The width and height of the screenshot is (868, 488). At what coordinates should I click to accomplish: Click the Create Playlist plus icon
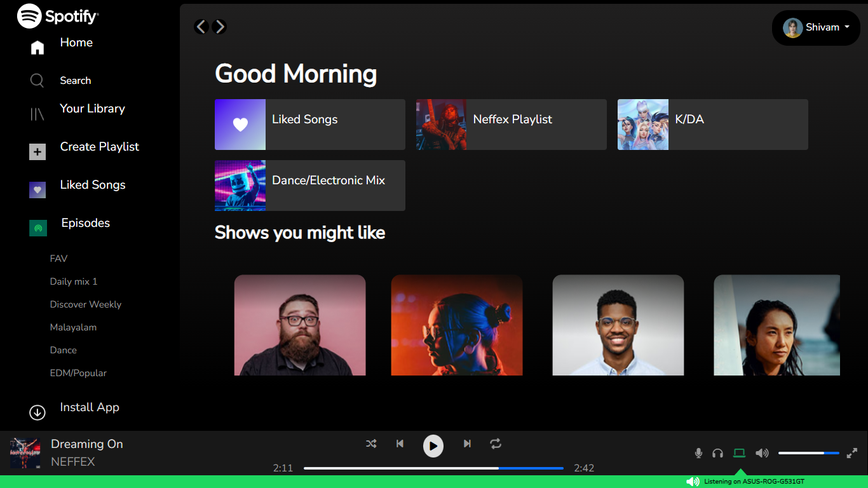(37, 152)
